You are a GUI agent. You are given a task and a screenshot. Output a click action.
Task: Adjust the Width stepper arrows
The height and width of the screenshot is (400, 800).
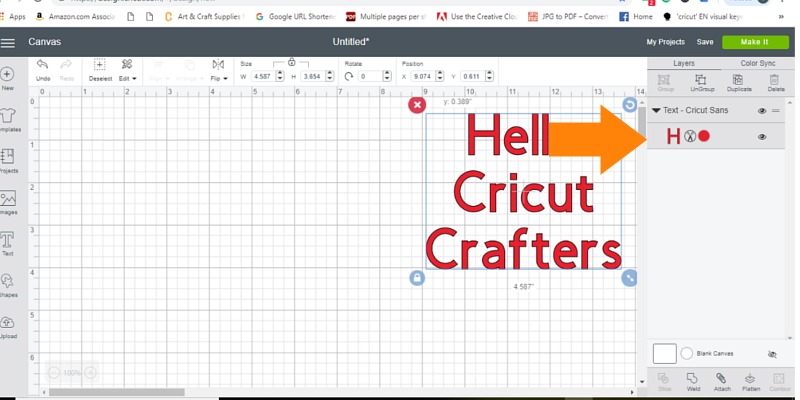(280, 76)
